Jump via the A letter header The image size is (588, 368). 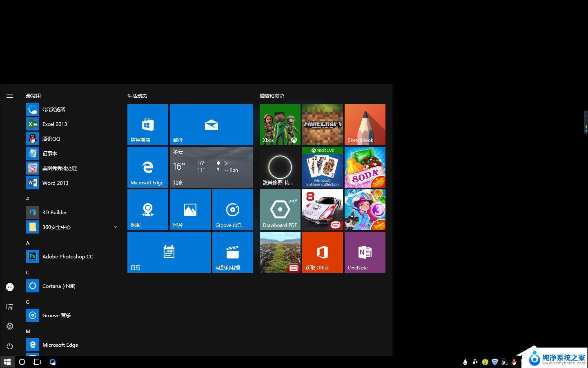(28, 243)
